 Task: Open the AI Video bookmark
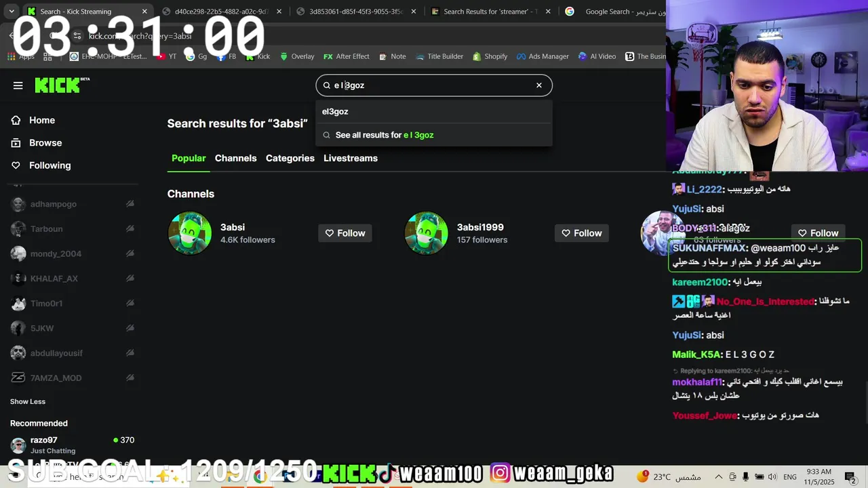(597, 56)
